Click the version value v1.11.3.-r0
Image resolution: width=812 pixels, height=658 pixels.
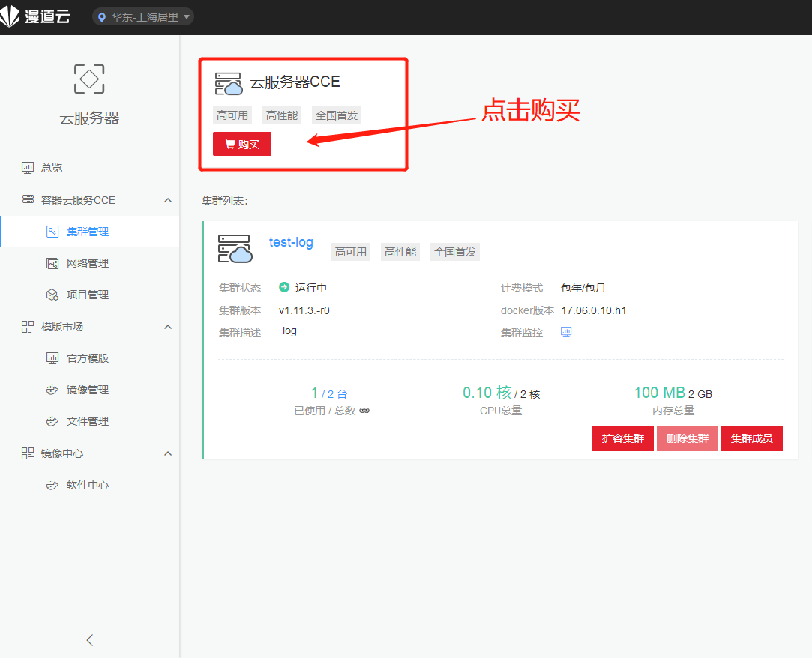pos(304,310)
